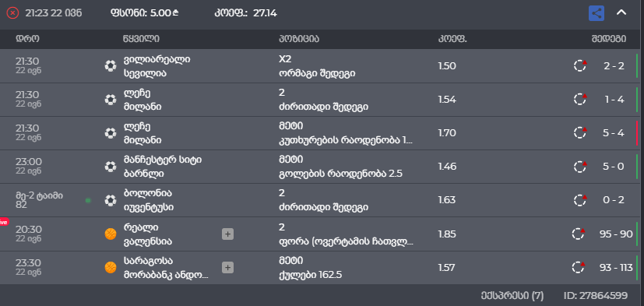Viewport: 644px width, 306px height.
Task: Click the live green indicator on ბოლონია row
Action: coord(88,200)
